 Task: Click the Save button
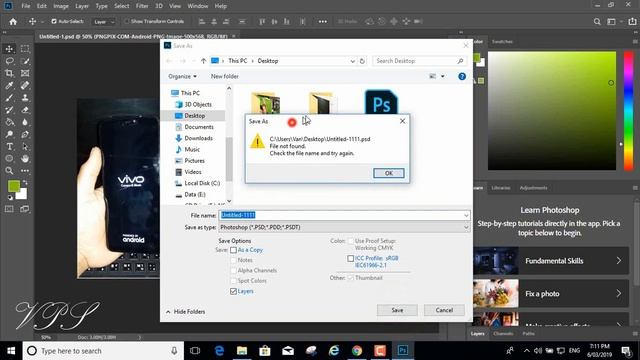coord(397,310)
